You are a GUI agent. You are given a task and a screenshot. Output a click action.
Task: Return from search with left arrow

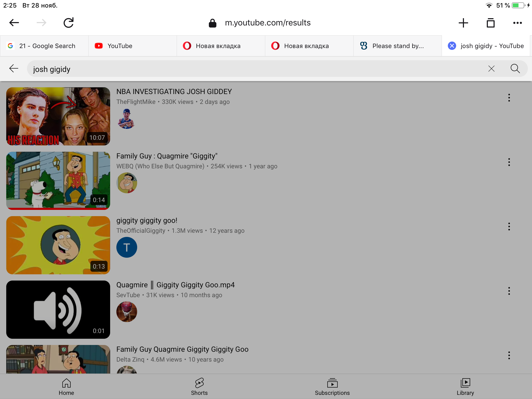(x=14, y=69)
